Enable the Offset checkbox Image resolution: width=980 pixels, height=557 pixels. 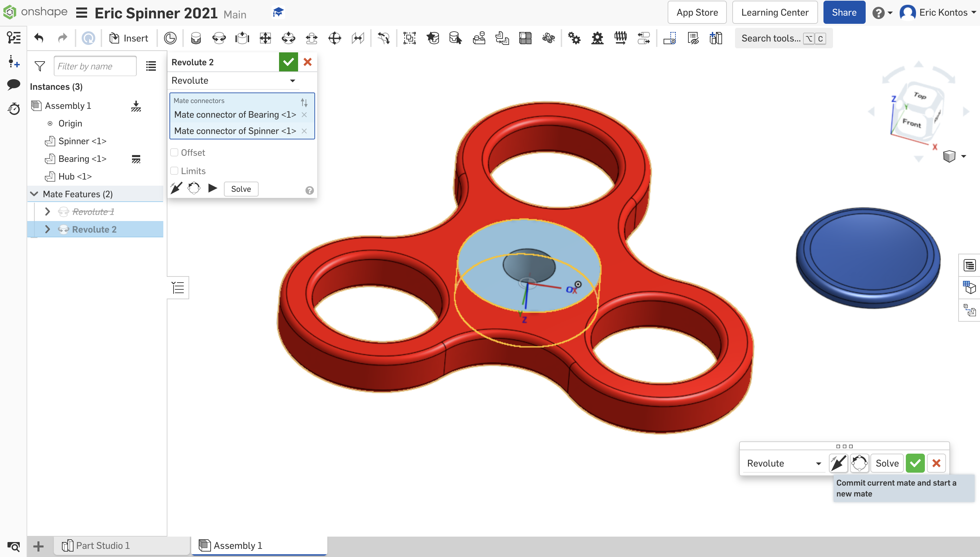coord(174,152)
